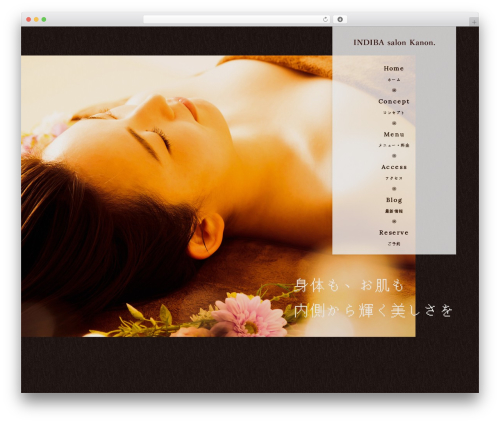Open the Home navigation link
The width and height of the screenshot is (500, 423).
(x=394, y=69)
